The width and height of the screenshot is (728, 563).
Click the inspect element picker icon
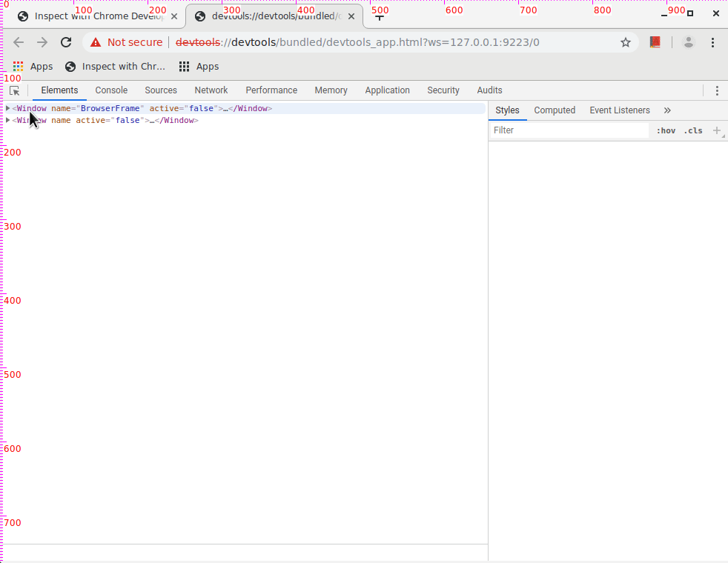(x=14, y=90)
